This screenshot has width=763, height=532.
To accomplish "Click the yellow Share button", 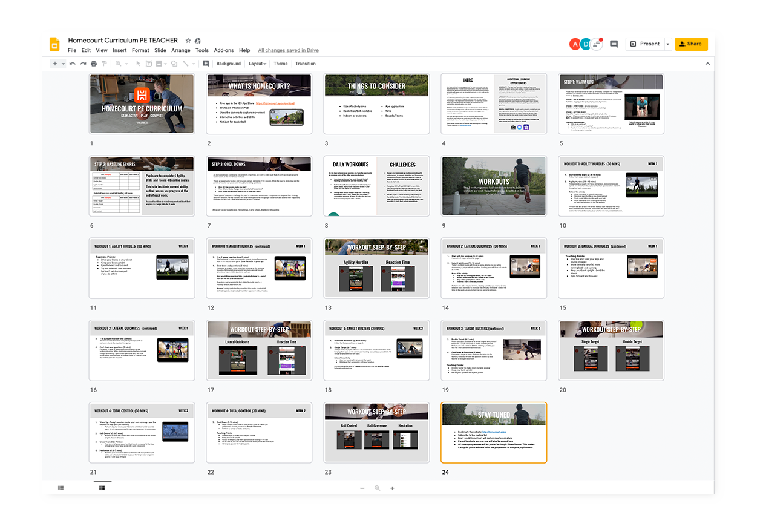I will (691, 44).
